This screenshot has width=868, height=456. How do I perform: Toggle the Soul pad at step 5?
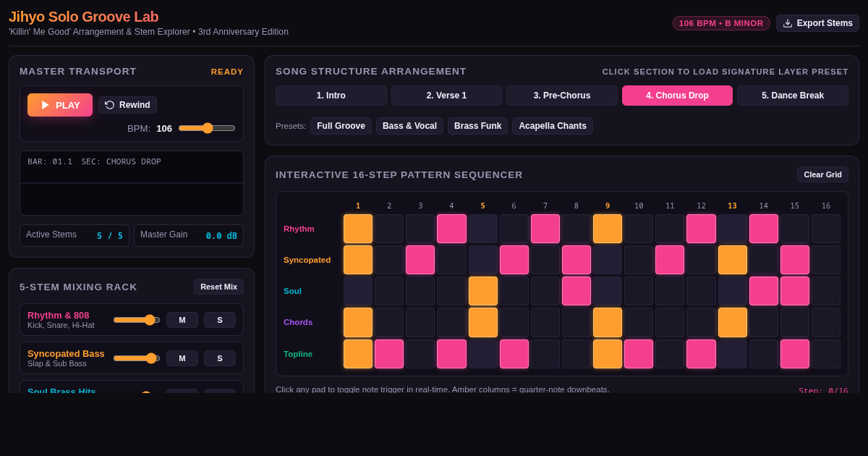483,291
